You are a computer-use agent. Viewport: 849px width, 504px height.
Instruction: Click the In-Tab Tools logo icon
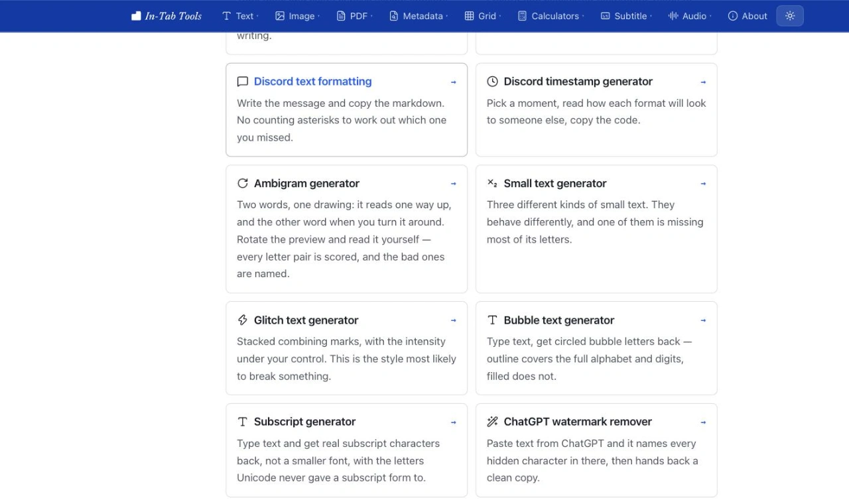point(136,16)
